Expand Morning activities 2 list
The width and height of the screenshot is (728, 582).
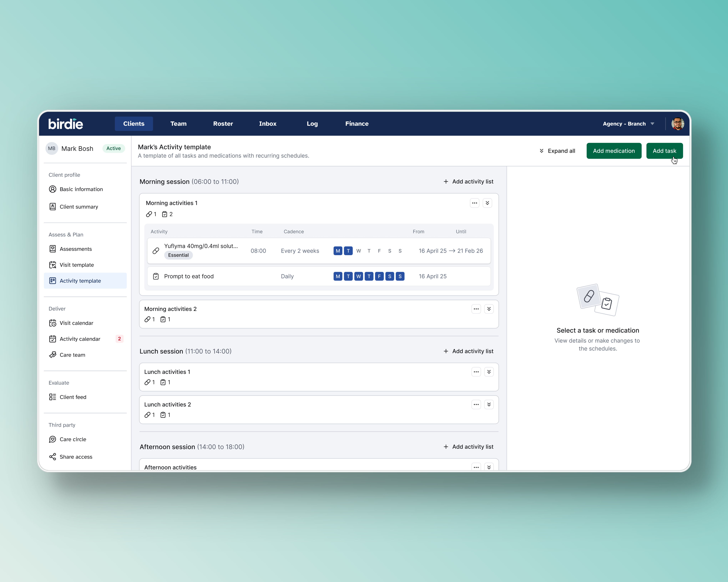tap(489, 309)
